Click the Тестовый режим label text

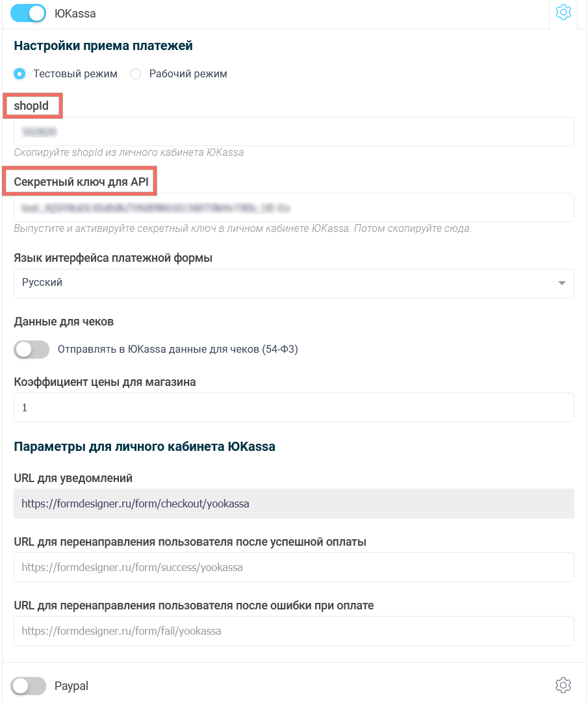point(75,74)
